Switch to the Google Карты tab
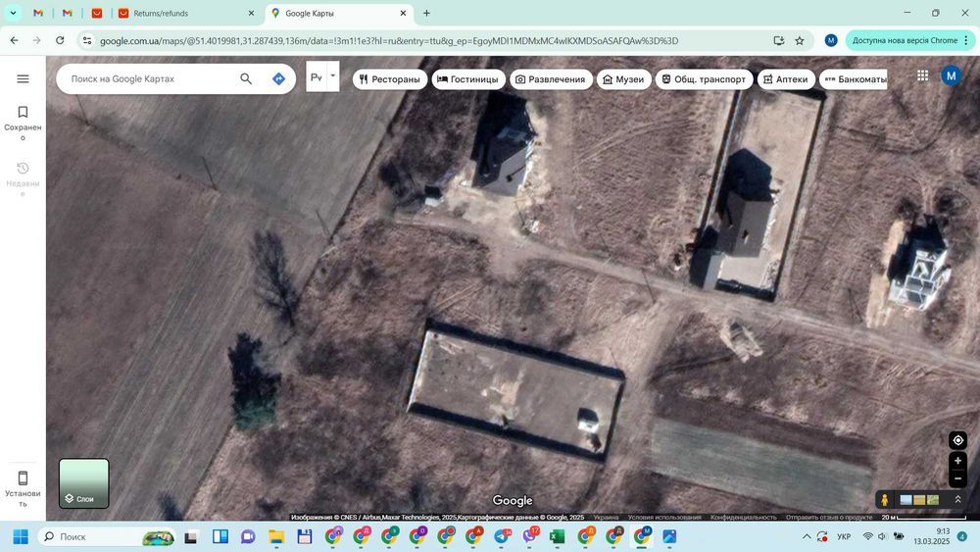980x552 pixels. [339, 13]
